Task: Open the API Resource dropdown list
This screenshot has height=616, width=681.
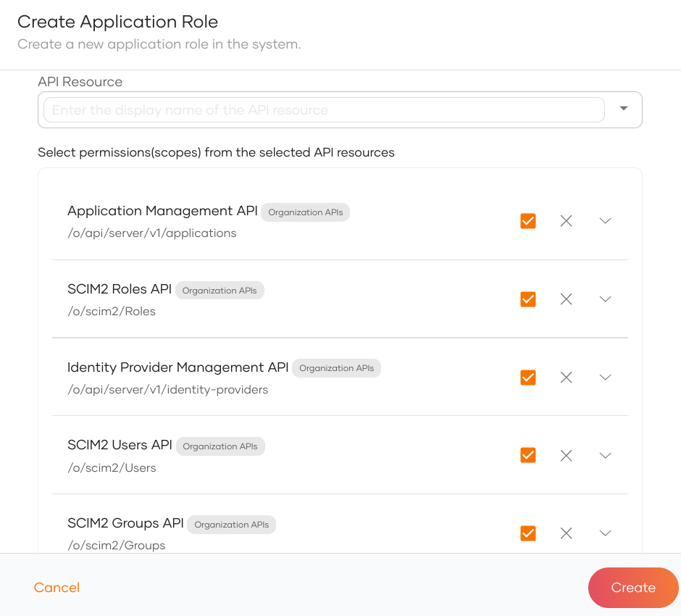Action: coord(622,107)
